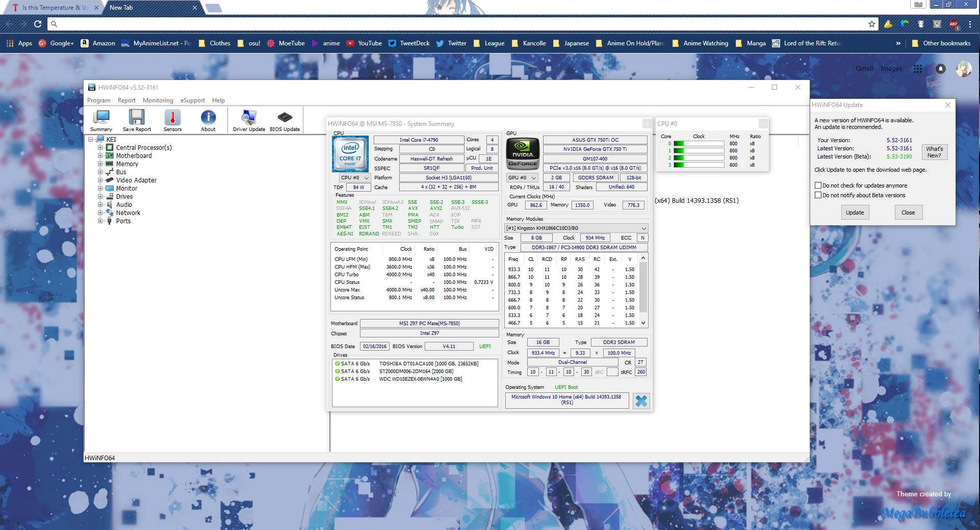Open Google notifications bell
The height and width of the screenshot is (530, 980).
[x=941, y=69]
